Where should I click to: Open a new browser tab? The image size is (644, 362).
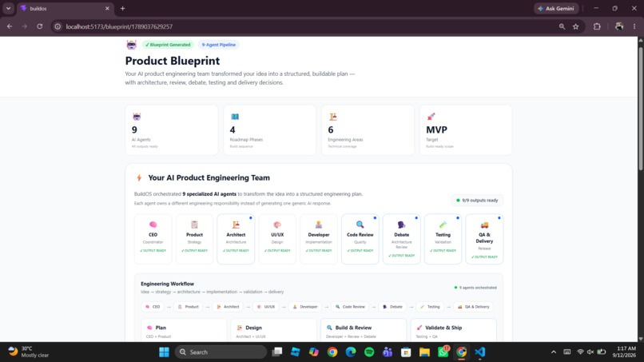tap(122, 8)
